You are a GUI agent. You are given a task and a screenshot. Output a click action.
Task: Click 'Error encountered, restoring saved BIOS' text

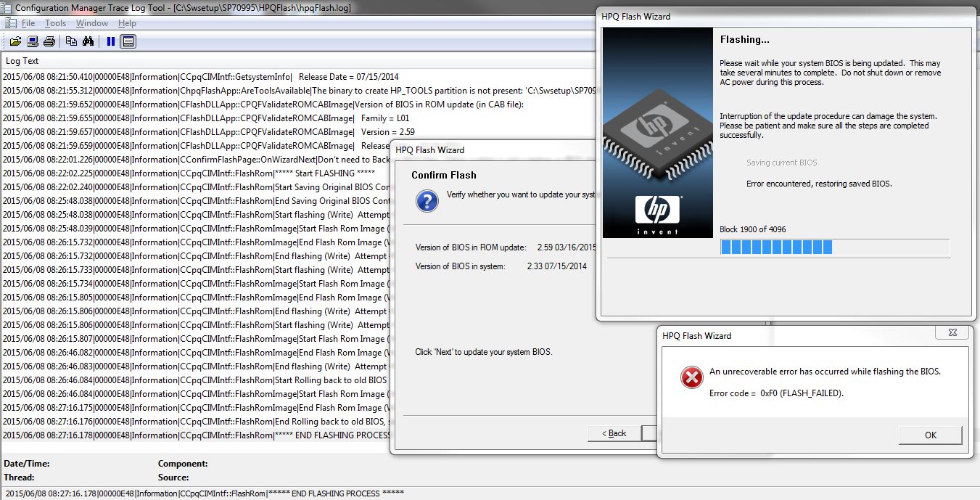coord(819,184)
